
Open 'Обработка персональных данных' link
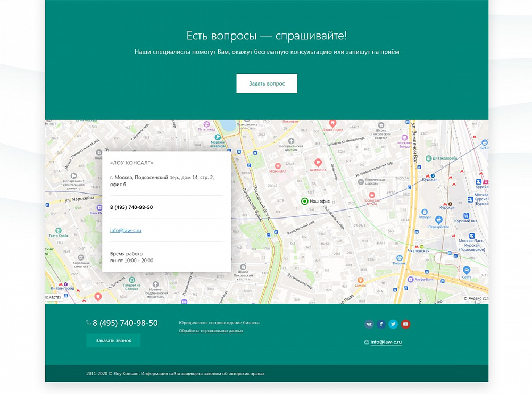[x=211, y=331]
